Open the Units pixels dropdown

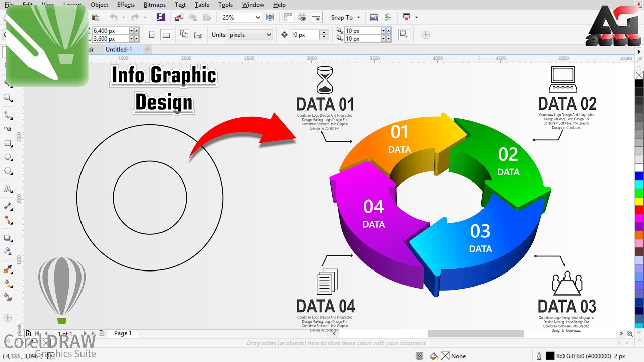click(250, 35)
